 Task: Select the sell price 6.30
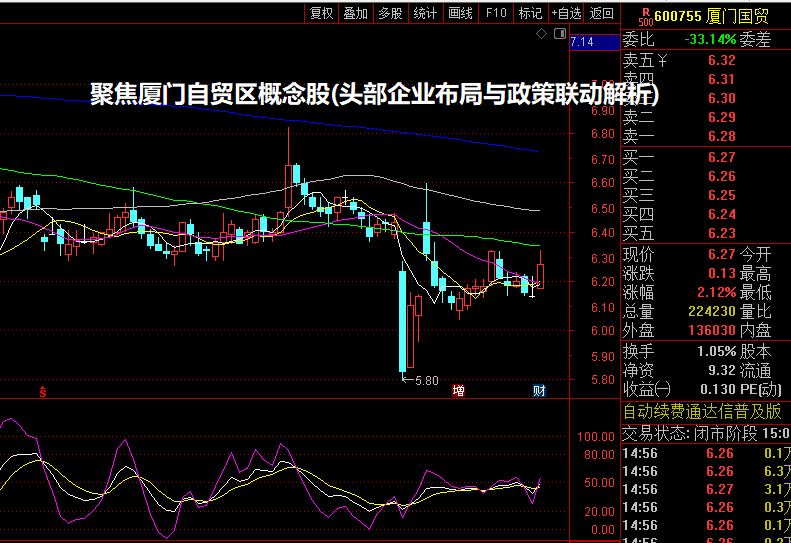[721, 98]
